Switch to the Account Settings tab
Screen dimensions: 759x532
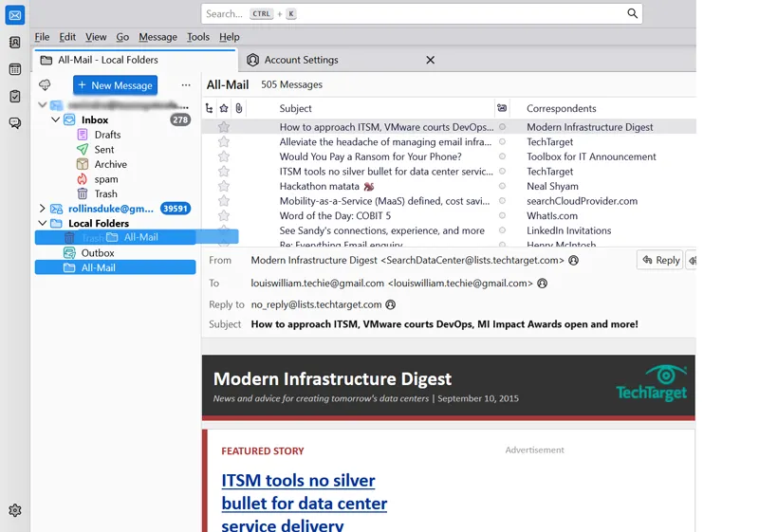[x=301, y=60]
